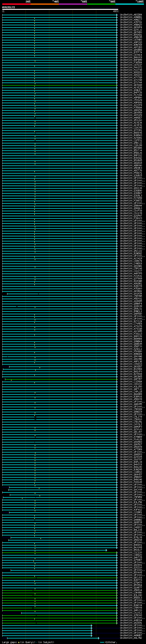Click the purple ~60% legend segment
Image resolution: width=146 pixels, height=644 pixels.
[73, 4]
